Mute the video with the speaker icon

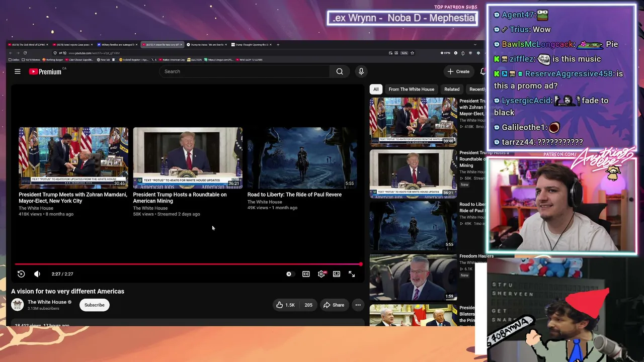point(37,274)
